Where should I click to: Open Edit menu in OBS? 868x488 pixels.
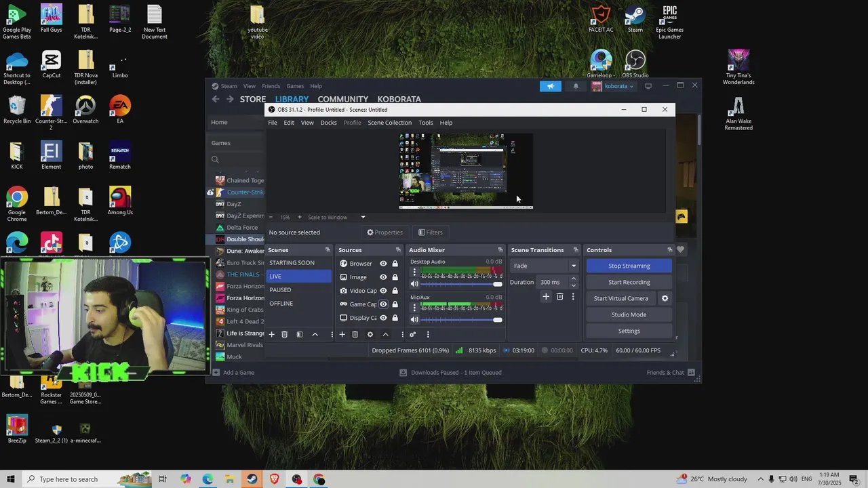(x=289, y=123)
